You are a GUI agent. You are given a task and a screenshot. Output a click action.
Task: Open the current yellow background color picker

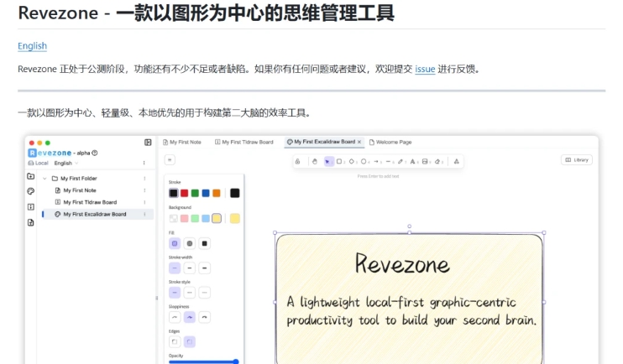tap(235, 218)
